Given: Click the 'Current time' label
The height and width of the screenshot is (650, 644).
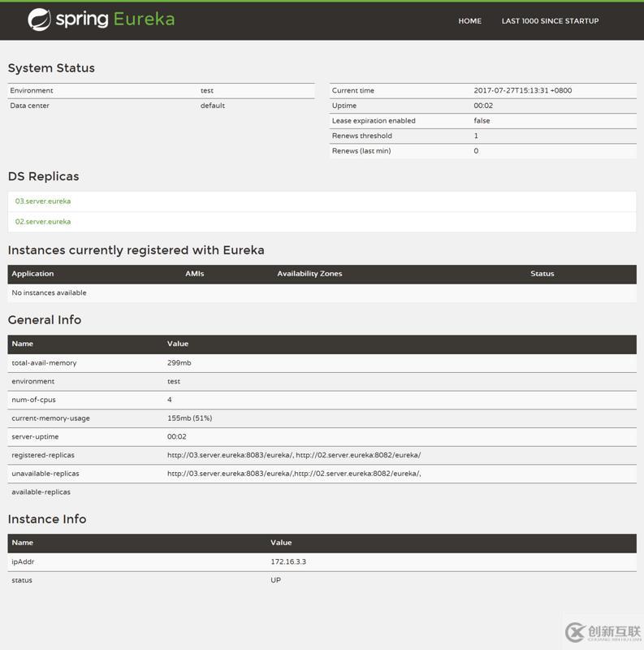Looking at the screenshot, I should 353,90.
